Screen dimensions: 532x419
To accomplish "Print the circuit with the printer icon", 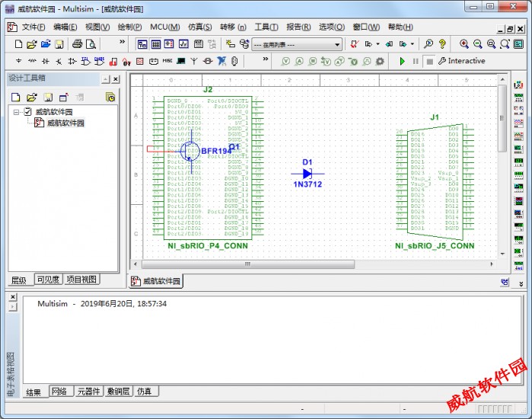I will click(x=78, y=44).
